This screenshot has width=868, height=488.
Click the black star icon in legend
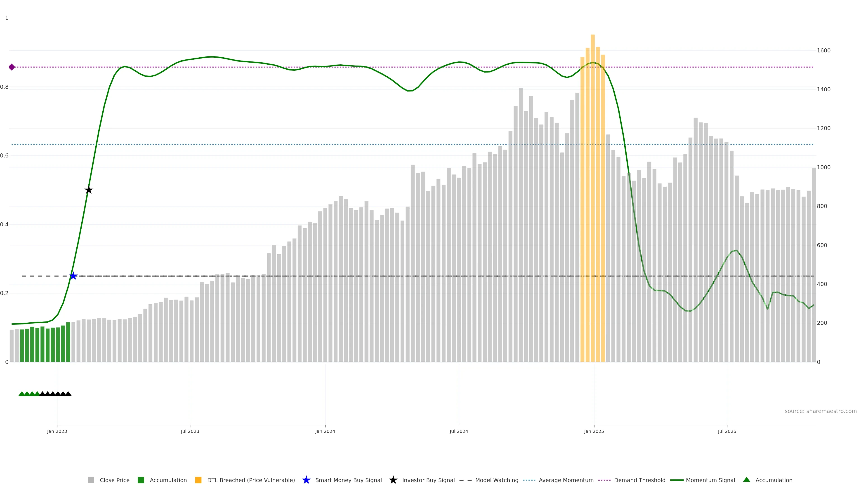click(393, 480)
